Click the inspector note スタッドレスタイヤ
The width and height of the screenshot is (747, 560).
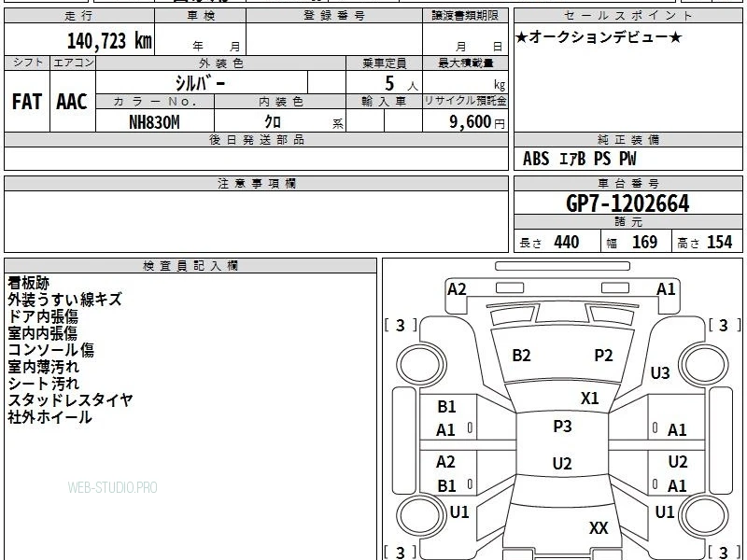click(x=70, y=400)
